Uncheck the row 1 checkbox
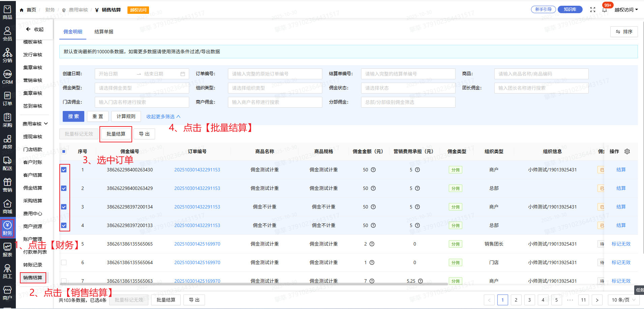The image size is (644, 309). (64, 170)
